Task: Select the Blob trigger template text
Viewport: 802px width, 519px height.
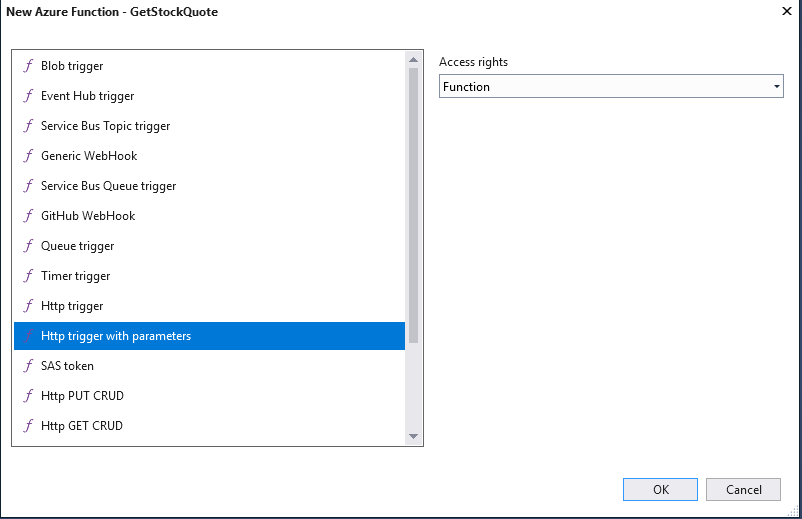Action: pos(72,66)
